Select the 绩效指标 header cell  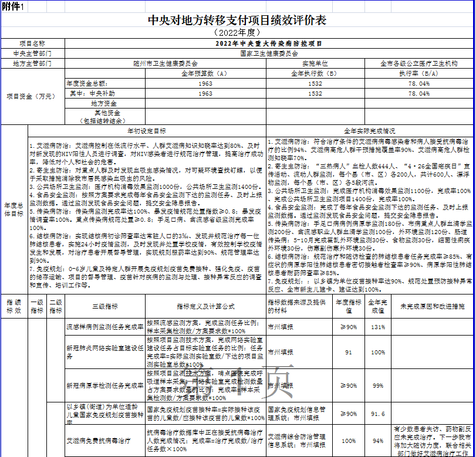[14, 306]
